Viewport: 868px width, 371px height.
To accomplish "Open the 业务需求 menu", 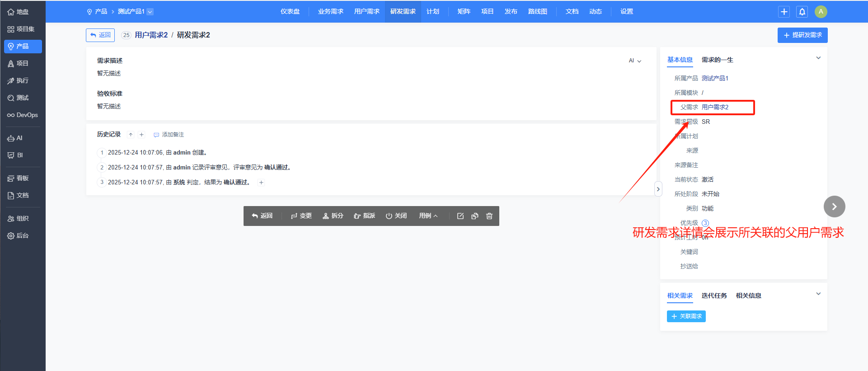I will point(330,12).
